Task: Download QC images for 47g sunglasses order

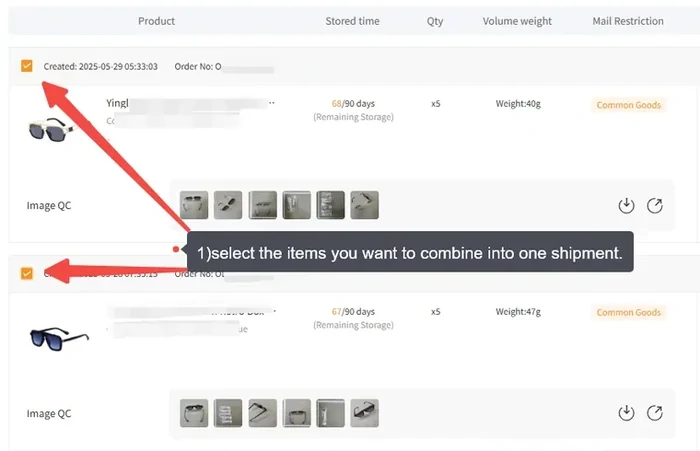Action: pos(626,413)
